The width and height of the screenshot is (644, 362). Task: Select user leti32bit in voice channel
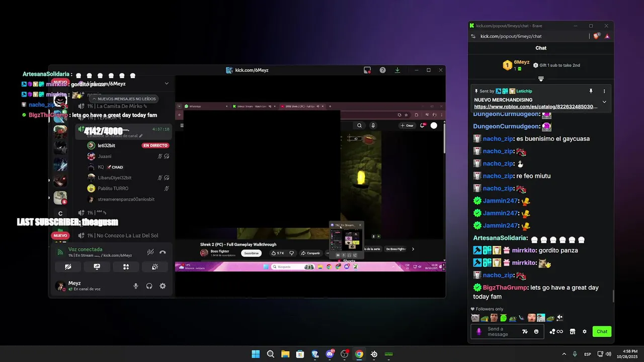pyautogui.click(x=107, y=145)
